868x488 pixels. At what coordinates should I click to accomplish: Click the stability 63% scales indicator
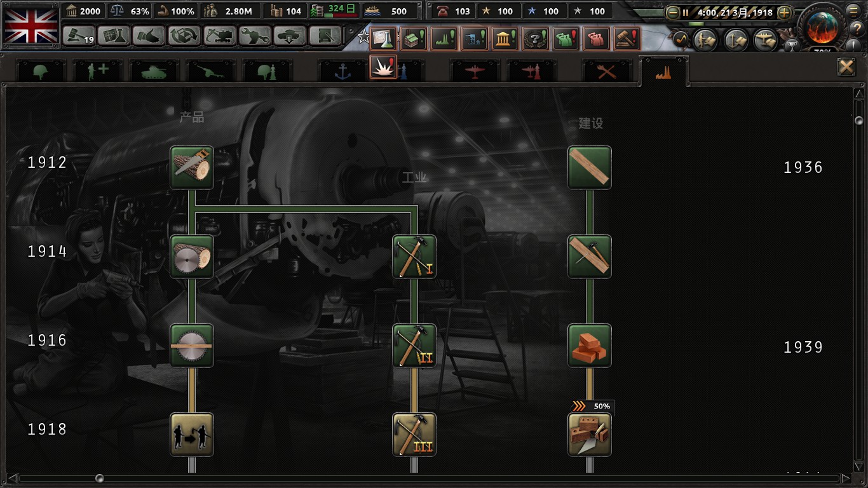coord(130,11)
